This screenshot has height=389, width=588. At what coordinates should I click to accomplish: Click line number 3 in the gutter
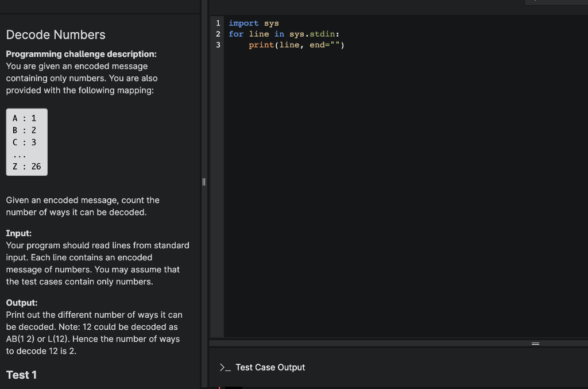(218, 45)
